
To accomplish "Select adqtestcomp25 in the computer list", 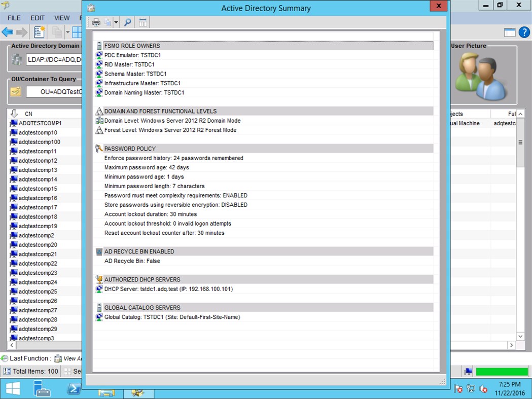I will tap(38, 292).
